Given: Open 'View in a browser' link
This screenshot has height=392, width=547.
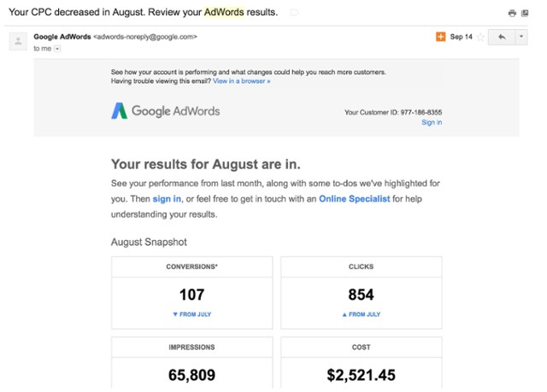Looking at the screenshot, I should click(241, 81).
